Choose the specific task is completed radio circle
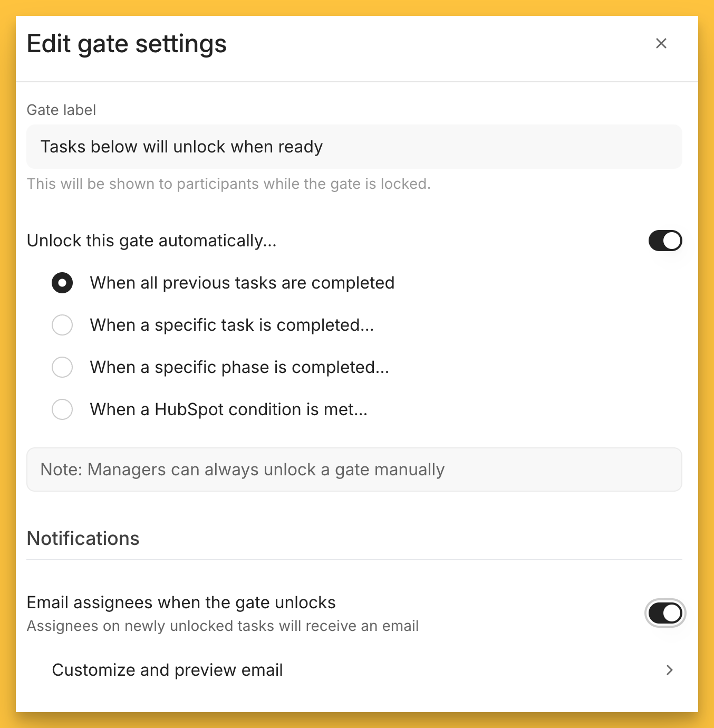 pos(62,325)
